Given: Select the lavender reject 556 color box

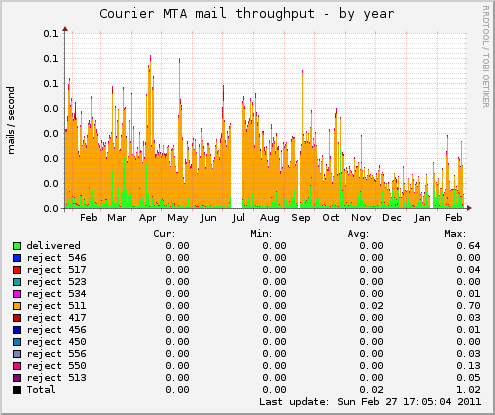Looking at the screenshot, I should coord(17,354).
